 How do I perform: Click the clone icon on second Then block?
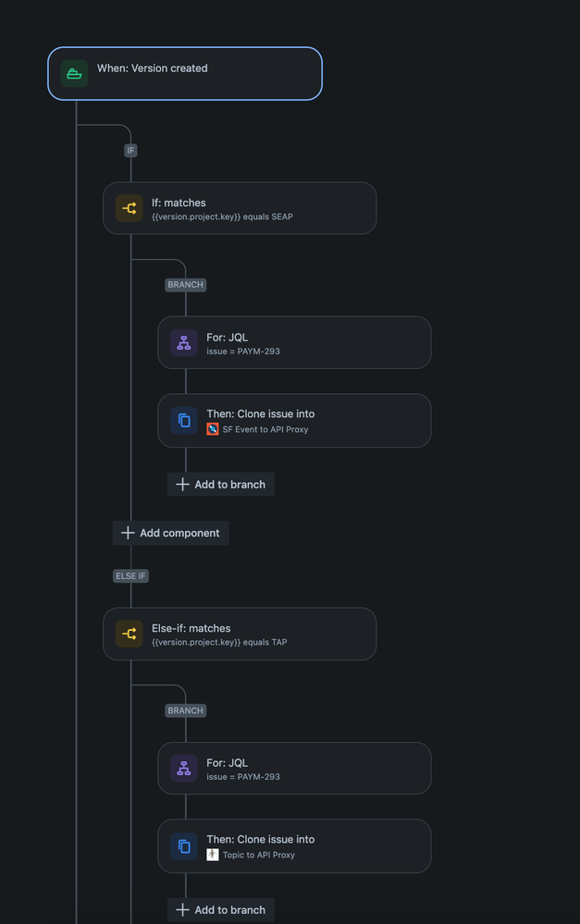pyautogui.click(x=183, y=845)
